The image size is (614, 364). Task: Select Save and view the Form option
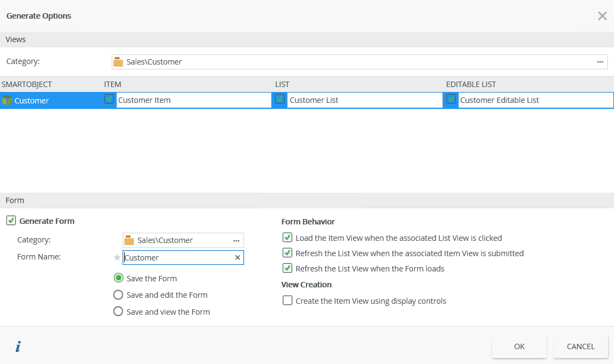tap(118, 311)
